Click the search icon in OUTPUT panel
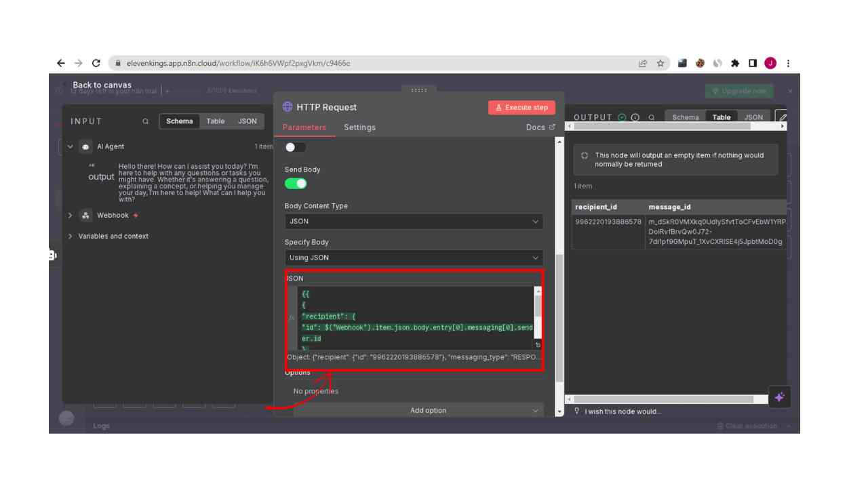 click(652, 117)
